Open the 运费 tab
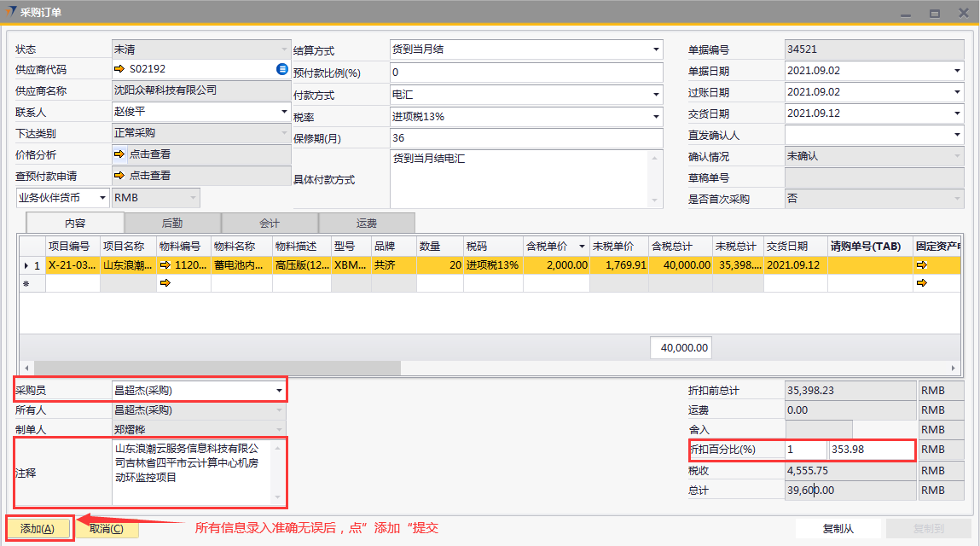Screen dimensions: 980x546 [x=367, y=224]
